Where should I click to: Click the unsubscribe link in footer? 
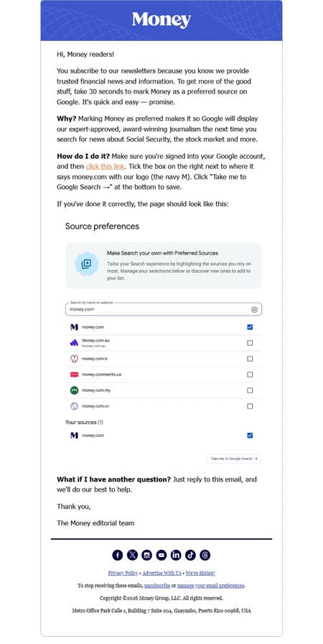157,586
